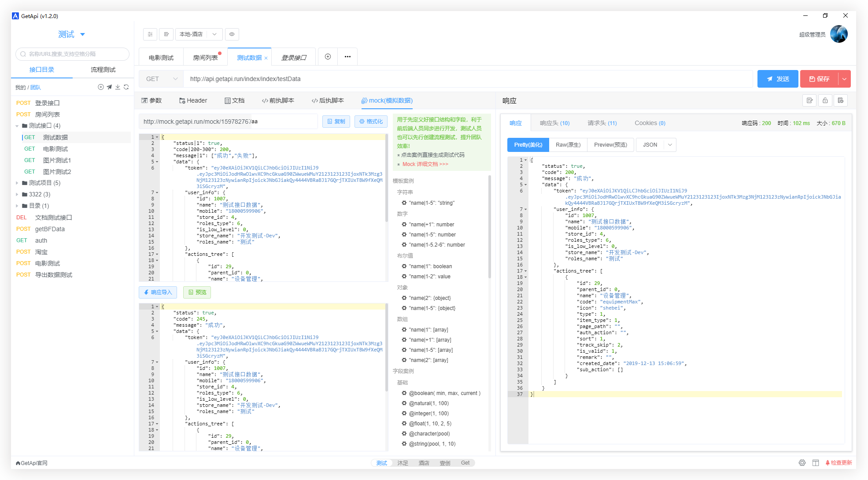The width and height of the screenshot is (868, 480).
Task: Click the eye preview toggle next to environment selector
Action: (x=232, y=34)
